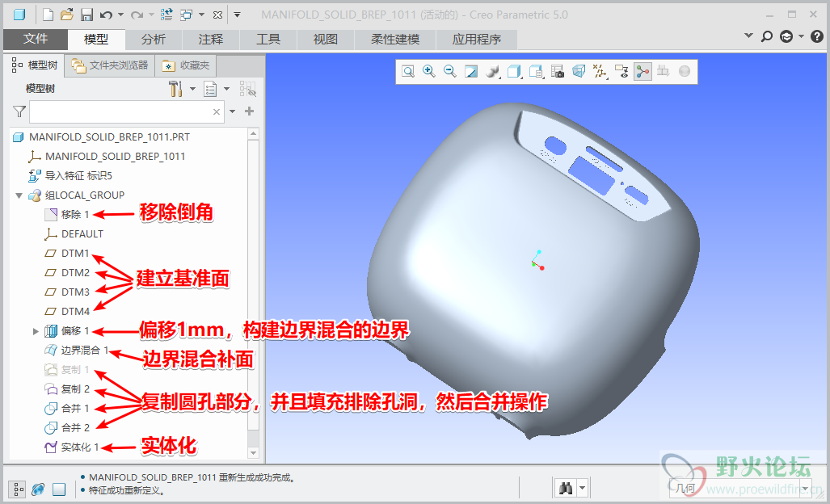830x504 pixels.
Task: Toggle the browser globe icon in status bar
Action: pyautogui.click(x=38, y=489)
